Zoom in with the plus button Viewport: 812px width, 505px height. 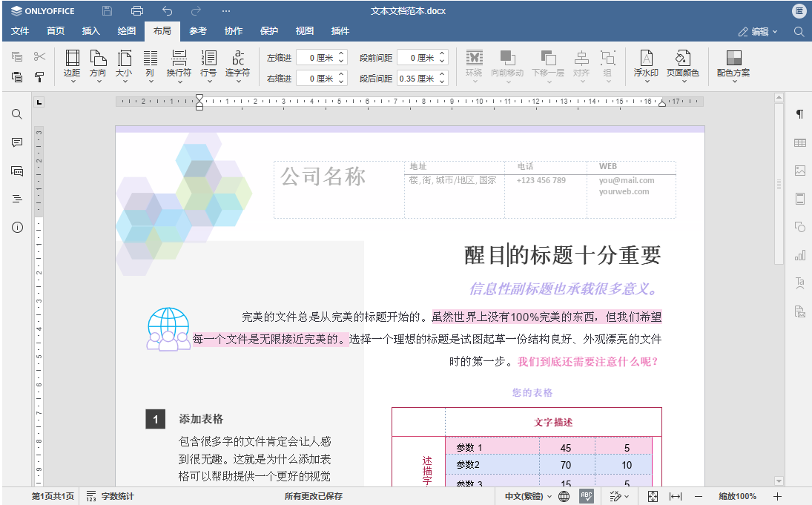point(777,496)
